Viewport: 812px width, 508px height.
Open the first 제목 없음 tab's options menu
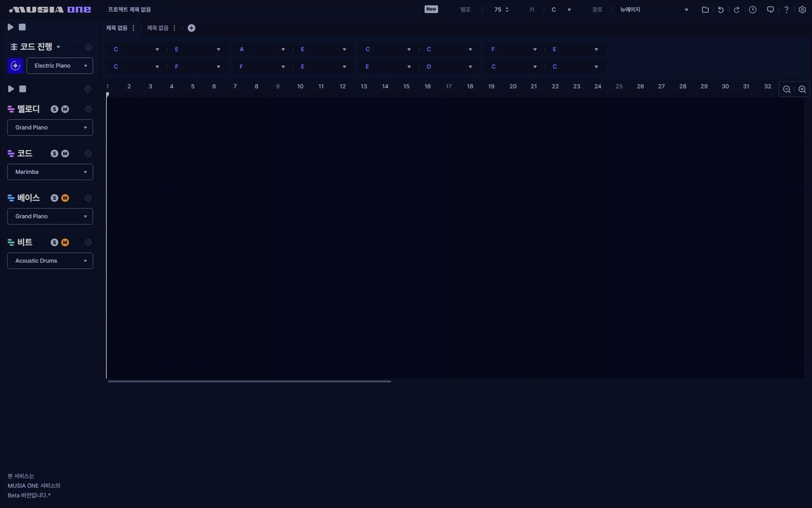(133, 28)
